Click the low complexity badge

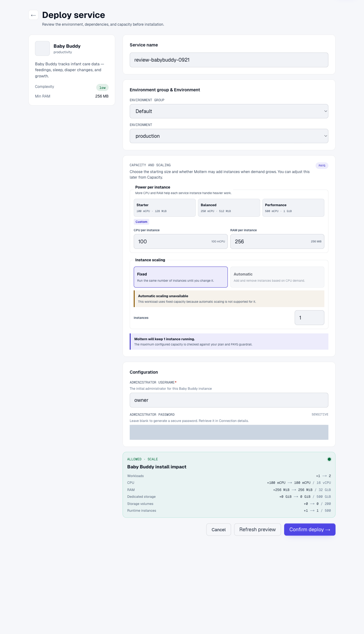point(102,88)
